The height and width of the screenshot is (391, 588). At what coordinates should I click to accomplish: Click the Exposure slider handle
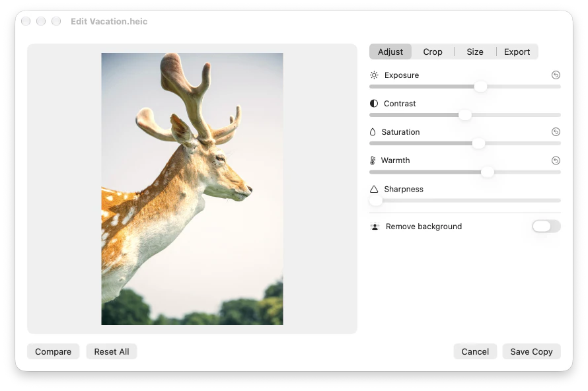480,87
